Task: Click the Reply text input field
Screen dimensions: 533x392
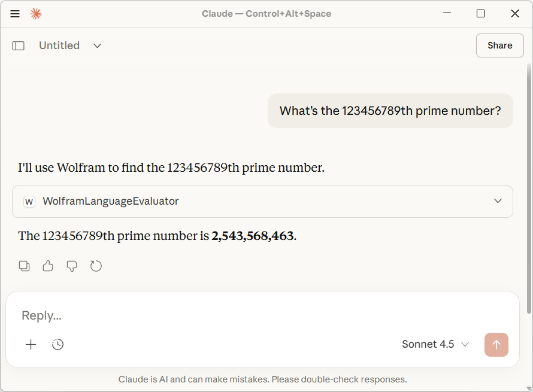Action: pos(240,315)
